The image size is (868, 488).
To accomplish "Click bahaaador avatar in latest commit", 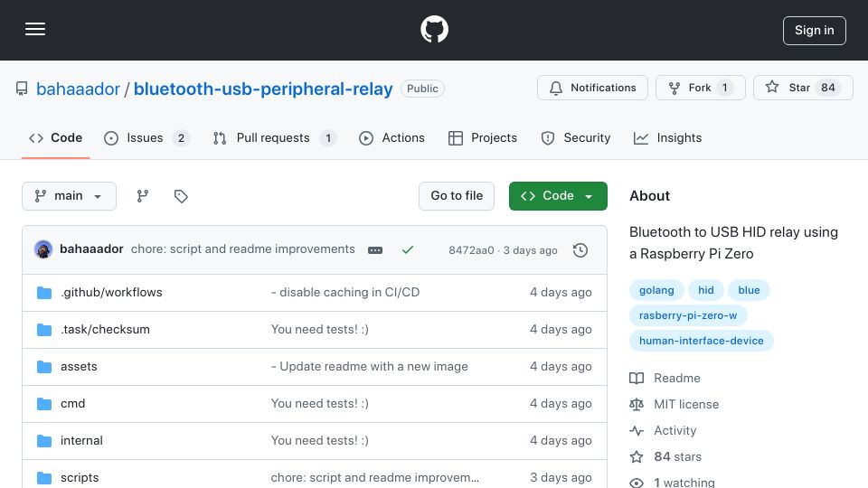I will 43,249.
